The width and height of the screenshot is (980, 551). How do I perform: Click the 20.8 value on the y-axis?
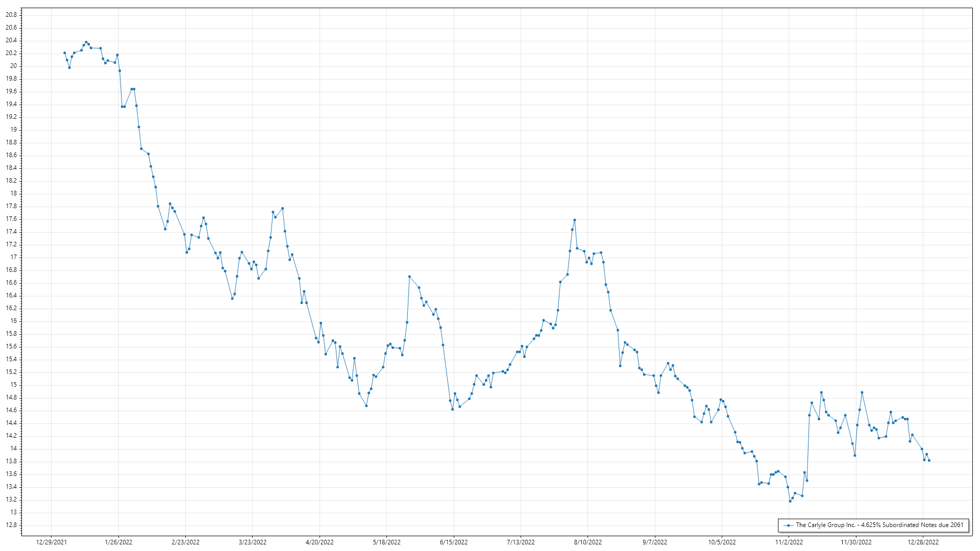[x=11, y=15]
